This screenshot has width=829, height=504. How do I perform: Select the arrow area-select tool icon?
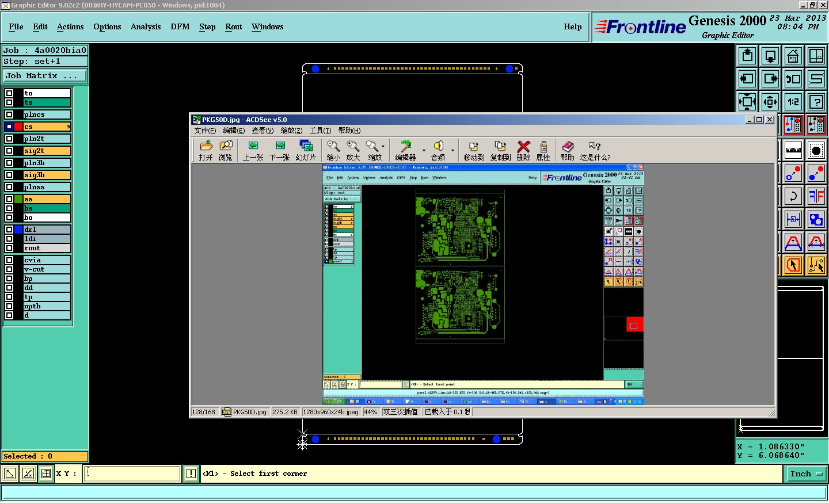[x=793, y=265]
